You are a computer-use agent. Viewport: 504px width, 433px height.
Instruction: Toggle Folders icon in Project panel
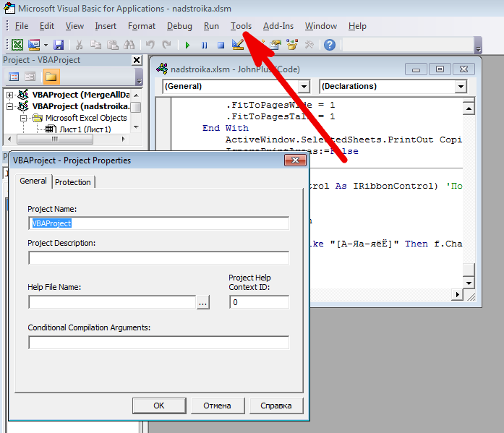click(x=51, y=77)
